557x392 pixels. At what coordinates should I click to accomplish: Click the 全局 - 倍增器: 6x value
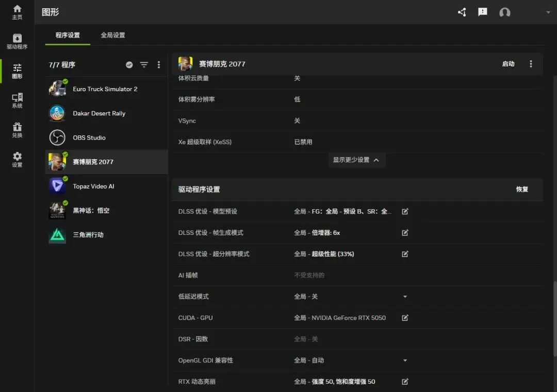tap(317, 233)
